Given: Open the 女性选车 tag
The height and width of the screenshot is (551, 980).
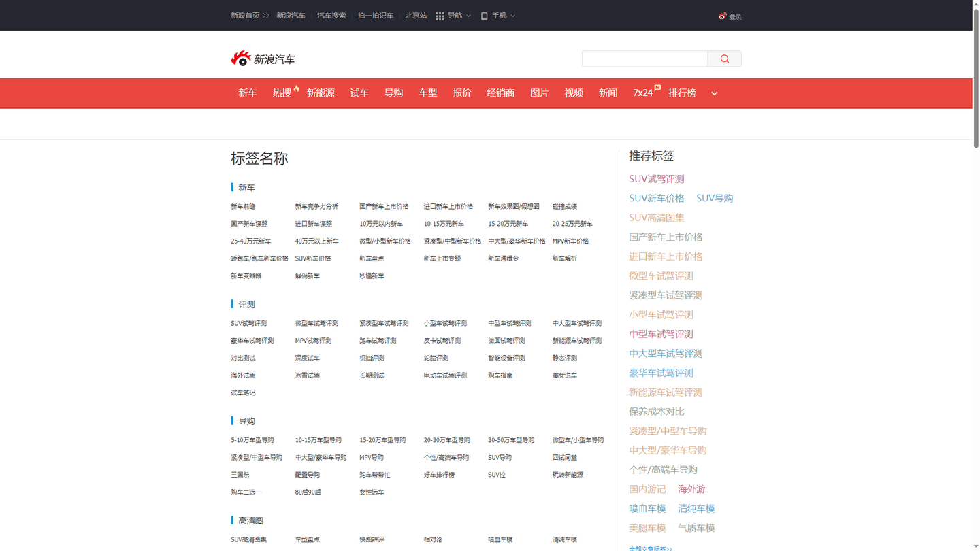Looking at the screenshot, I should (372, 492).
